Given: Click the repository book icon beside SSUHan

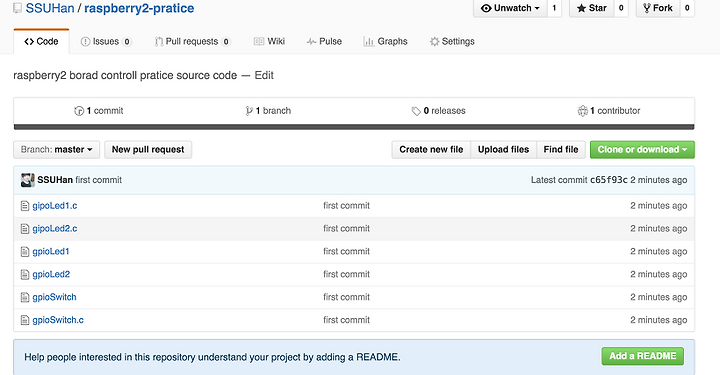Looking at the screenshot, I should pos(17,8).
